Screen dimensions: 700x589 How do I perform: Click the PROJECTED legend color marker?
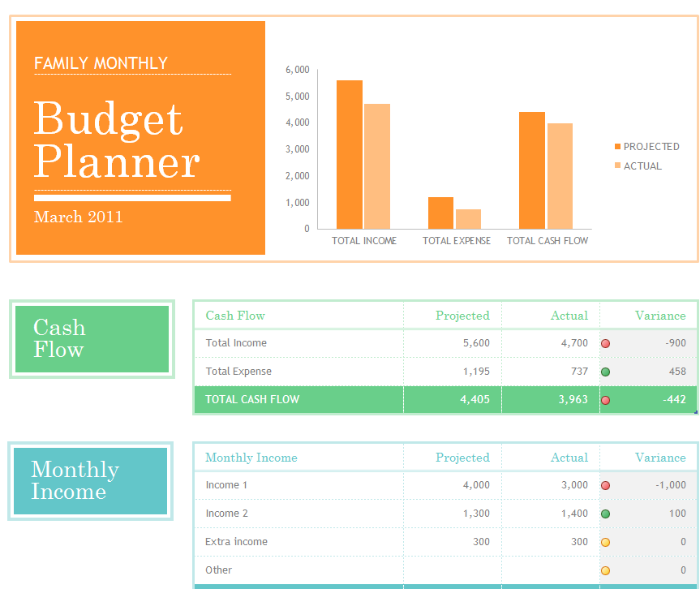pos(617,147)
